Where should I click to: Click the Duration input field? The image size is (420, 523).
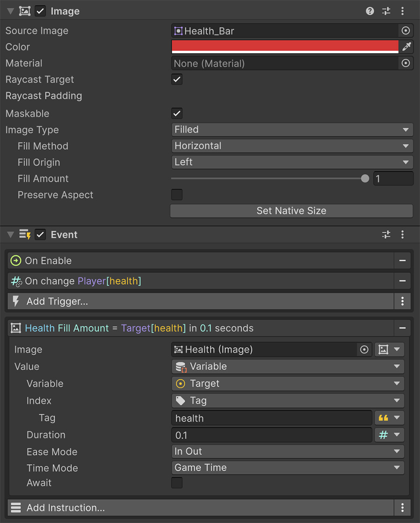[x=272, y=435]
